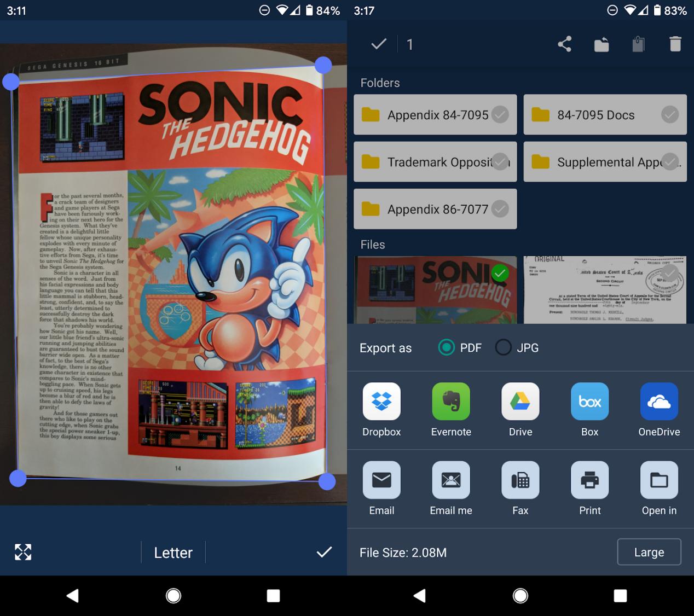Image resolution: width=694 pixels, height=616 pixels.
Task: Tap Android back button under the export screen
Action: [x=419, y=596]
